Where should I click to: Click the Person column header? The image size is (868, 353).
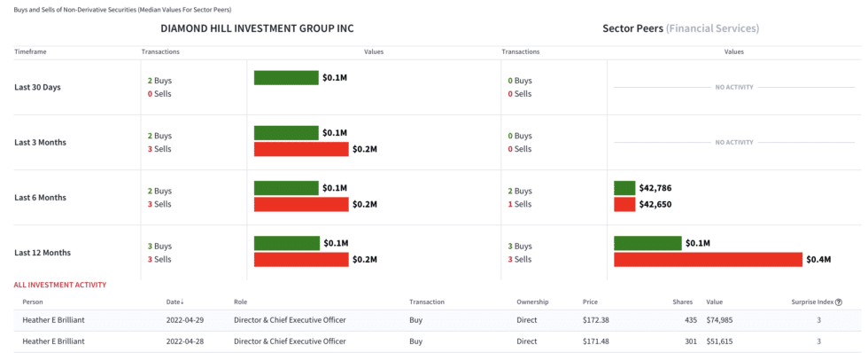click(33, 302)
